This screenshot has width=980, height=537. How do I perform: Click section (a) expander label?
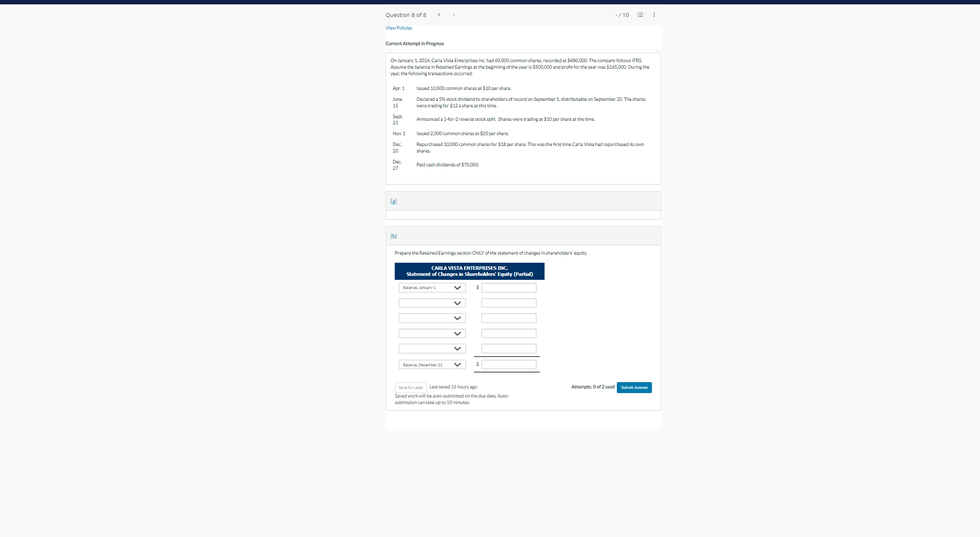coord(393,201)
